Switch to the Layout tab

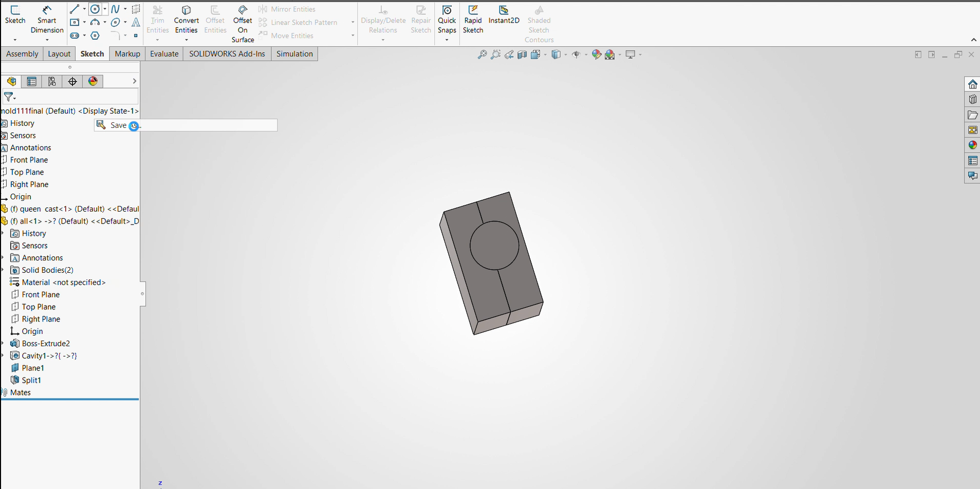[59, 54]
